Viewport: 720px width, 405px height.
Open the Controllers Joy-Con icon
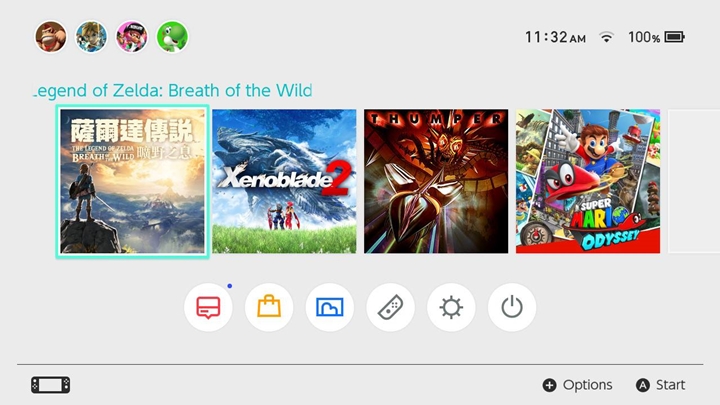point(390,307)
